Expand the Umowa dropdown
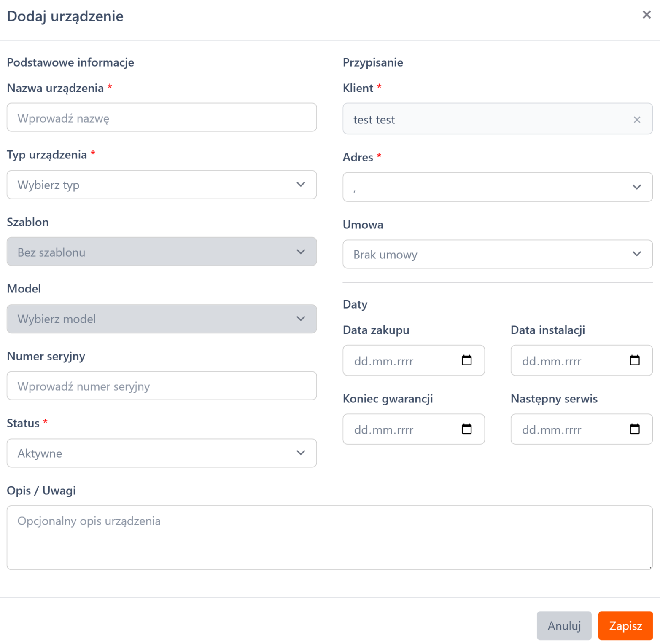This screenshot has width=660, height=644. pyautogui.click(x=498, y=254)
